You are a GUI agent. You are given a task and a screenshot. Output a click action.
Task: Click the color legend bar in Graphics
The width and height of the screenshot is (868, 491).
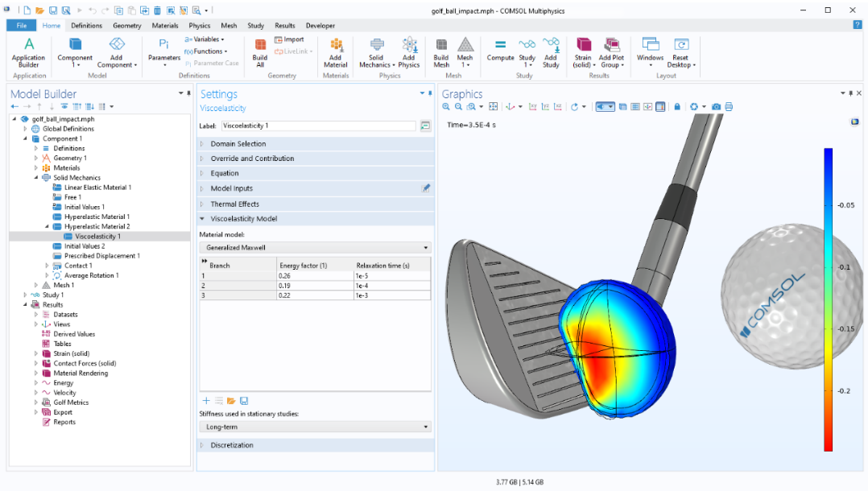pos(828,299)
